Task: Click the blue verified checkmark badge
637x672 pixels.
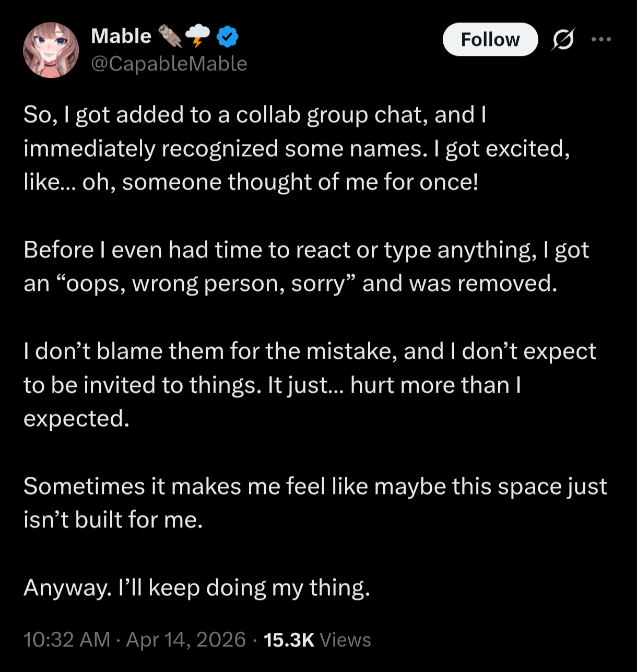Action: click(x=228, y=36)
